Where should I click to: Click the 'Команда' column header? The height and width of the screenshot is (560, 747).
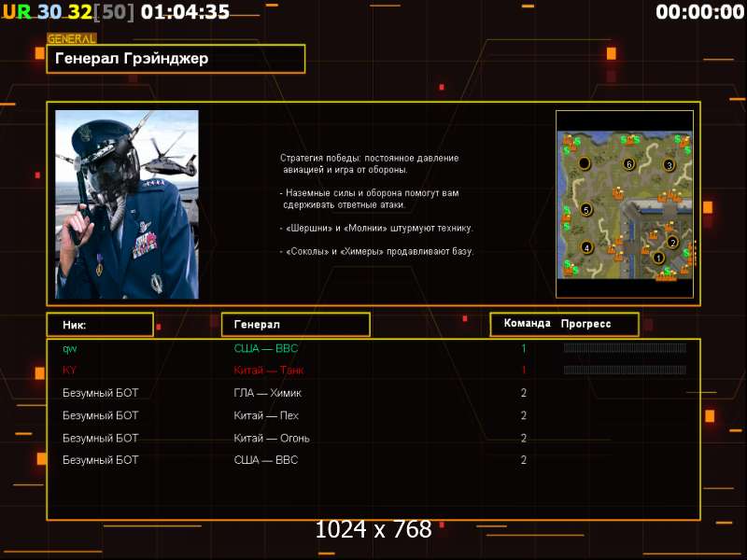pyautogui.click(x=527, y=324)
